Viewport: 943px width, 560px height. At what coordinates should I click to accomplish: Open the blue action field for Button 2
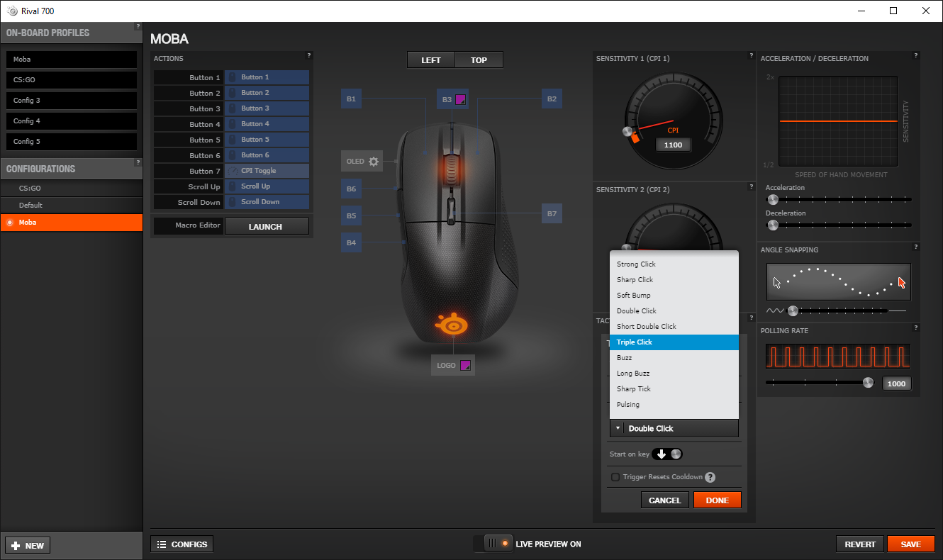tap(267, 93)
